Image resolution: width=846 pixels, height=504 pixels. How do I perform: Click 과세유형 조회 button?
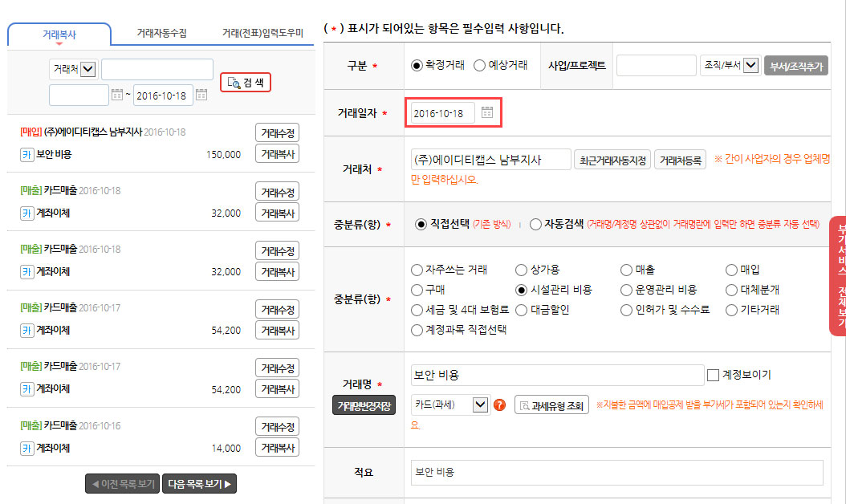(x=551, y=405)
